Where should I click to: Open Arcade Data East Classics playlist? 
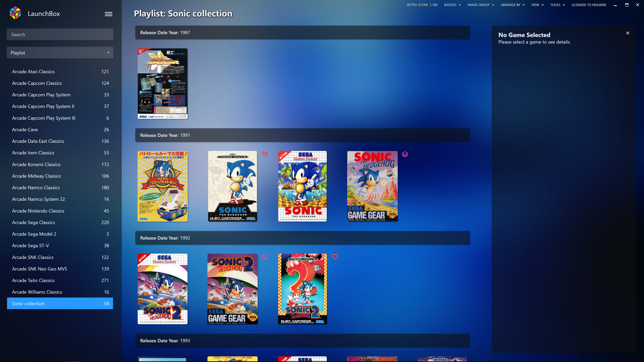tap(60, 141)
